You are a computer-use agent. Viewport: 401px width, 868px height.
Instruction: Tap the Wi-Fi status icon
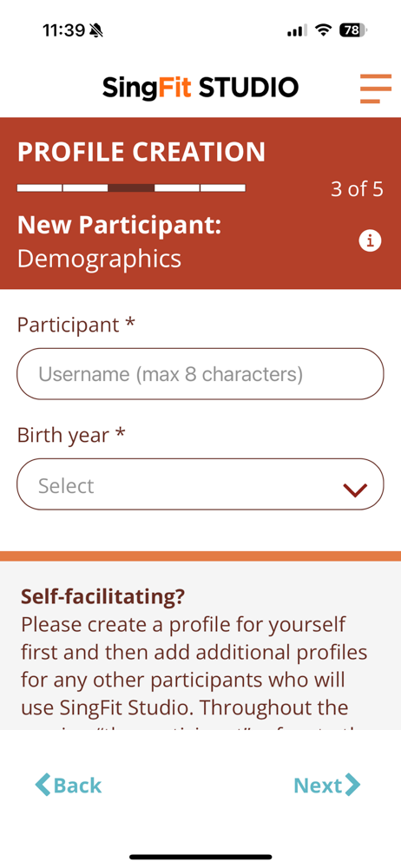point(323,30)
